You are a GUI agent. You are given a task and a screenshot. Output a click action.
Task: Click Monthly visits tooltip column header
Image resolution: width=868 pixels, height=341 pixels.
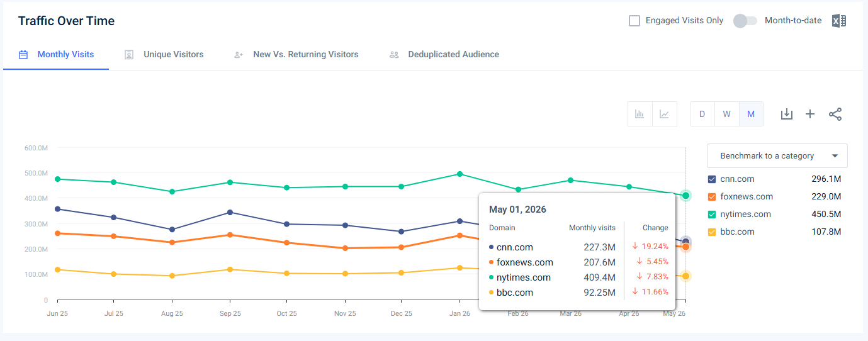pyautogui.click(x=592, y=228)
